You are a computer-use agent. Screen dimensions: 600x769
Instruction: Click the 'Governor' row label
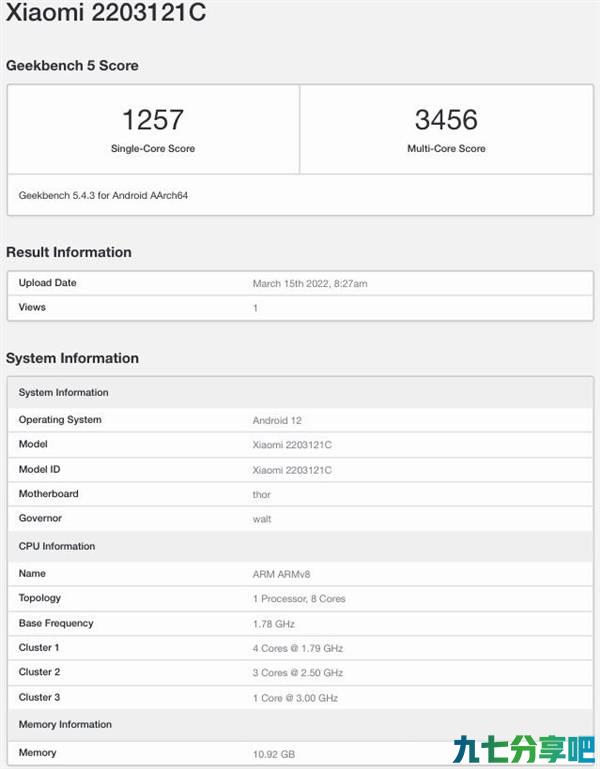(40, 518)
